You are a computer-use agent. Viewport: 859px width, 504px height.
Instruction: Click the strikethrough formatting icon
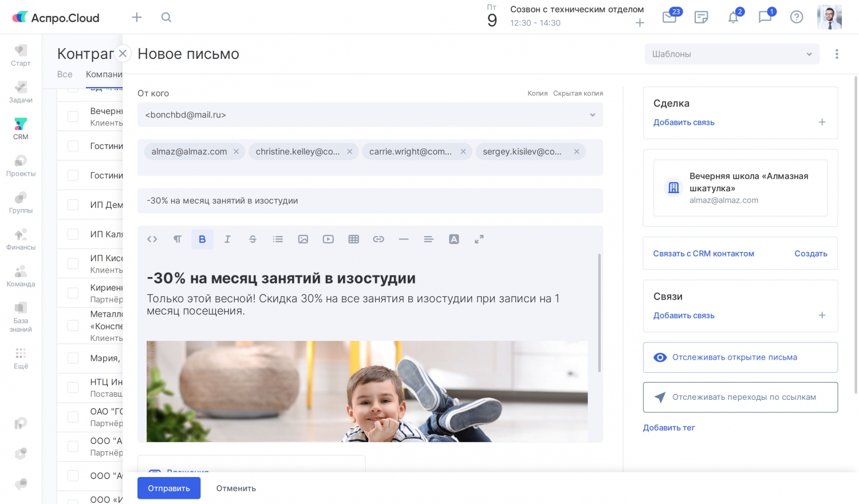pyautogui.click(x=253, y=239)
